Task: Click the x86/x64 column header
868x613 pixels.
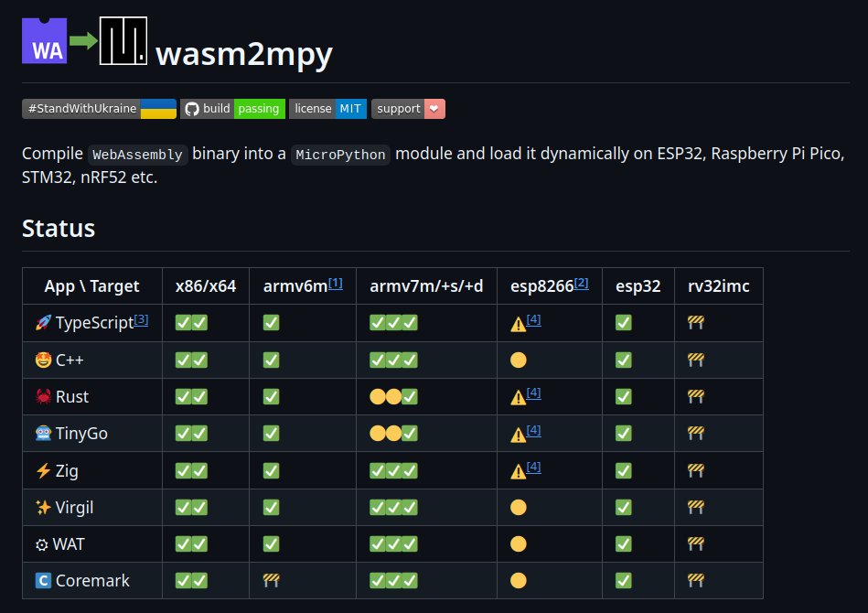Action: click(x=206, y=285)
